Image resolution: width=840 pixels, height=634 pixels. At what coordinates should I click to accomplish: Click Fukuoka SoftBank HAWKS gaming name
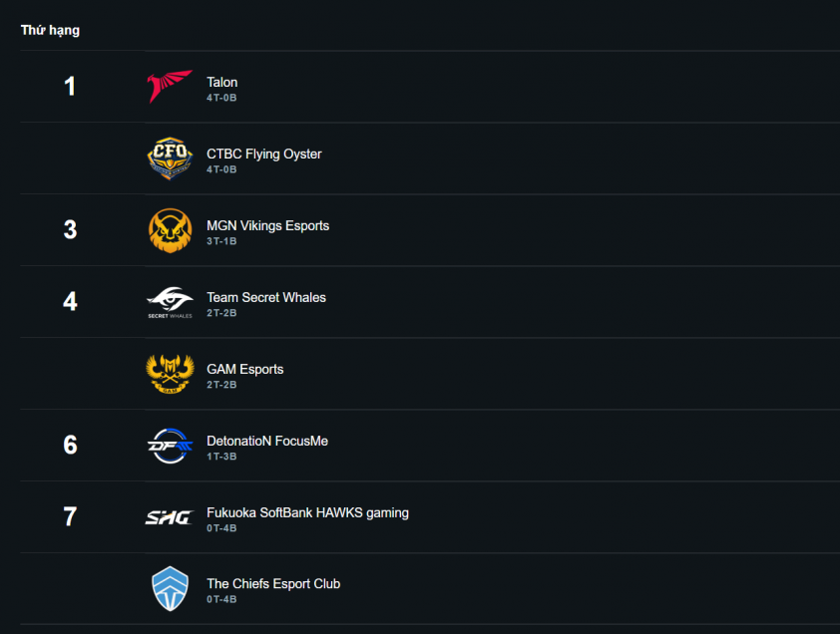[307, 512]
